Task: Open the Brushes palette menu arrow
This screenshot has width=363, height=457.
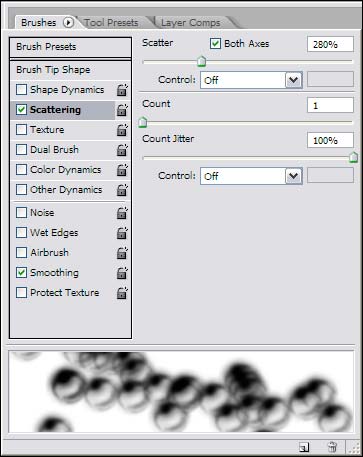Action: click(68, 23)
